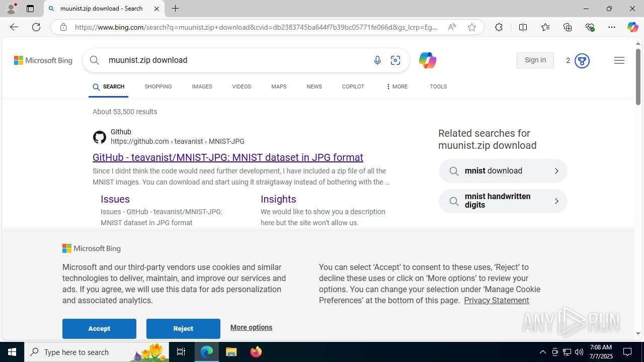Add this page to favorites star

472,27
